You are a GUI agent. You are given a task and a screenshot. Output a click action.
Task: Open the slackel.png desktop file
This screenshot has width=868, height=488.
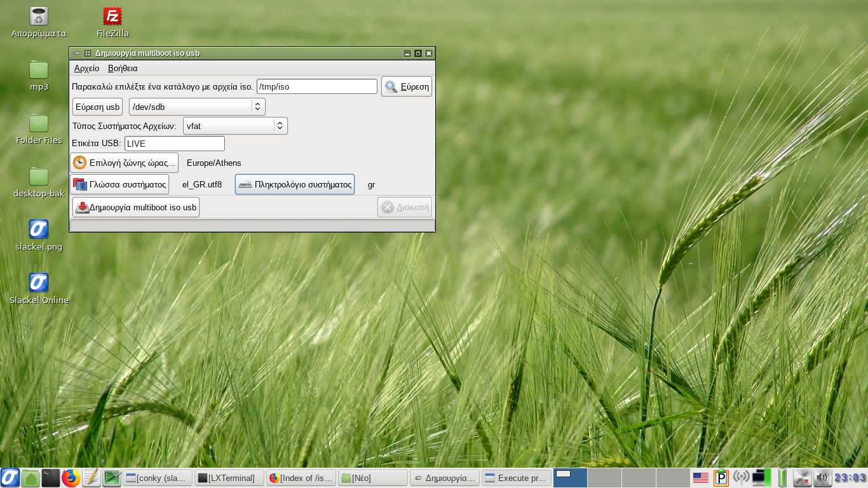click(39, 230)
